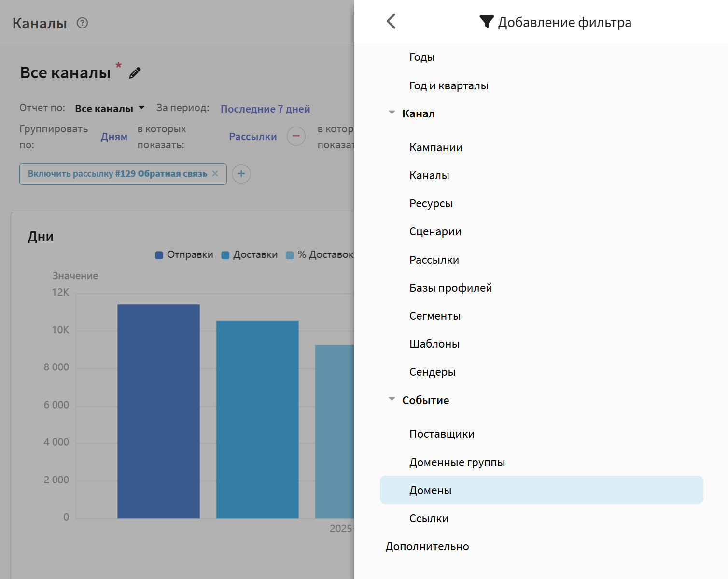The width and height of the screenshot is (728, 579).
Task: Close the Включить рассылку #129 filter tag
Action: point(215,174)
